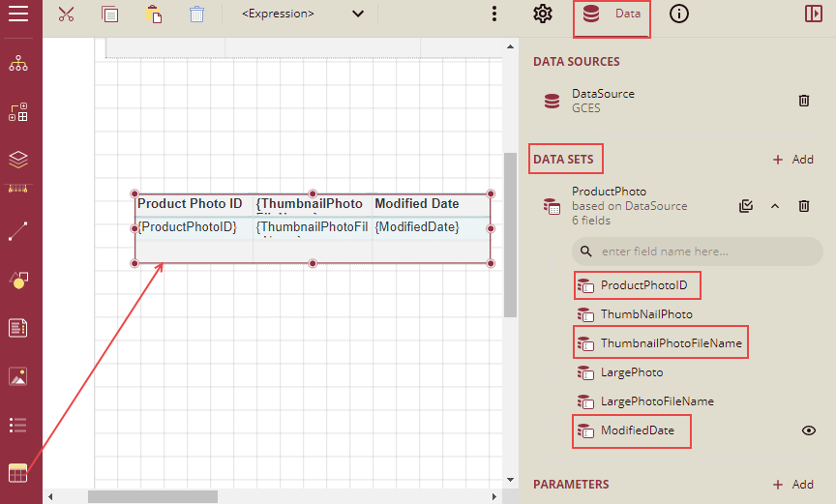Delete the ProductPhoto data set
This screenshot has width=836, height=504.
[804, 206]
